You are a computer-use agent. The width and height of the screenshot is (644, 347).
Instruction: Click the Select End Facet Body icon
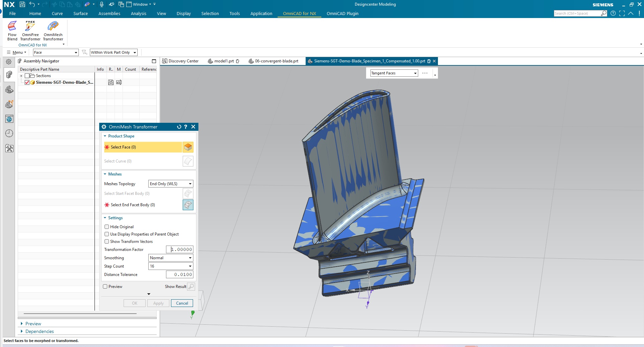coord(188,205)
